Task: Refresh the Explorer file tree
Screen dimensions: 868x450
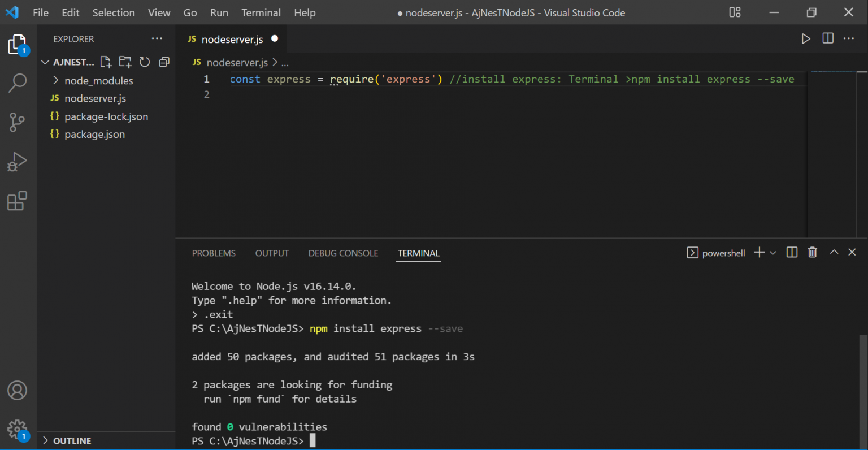Action: click(x=145, y=62)
